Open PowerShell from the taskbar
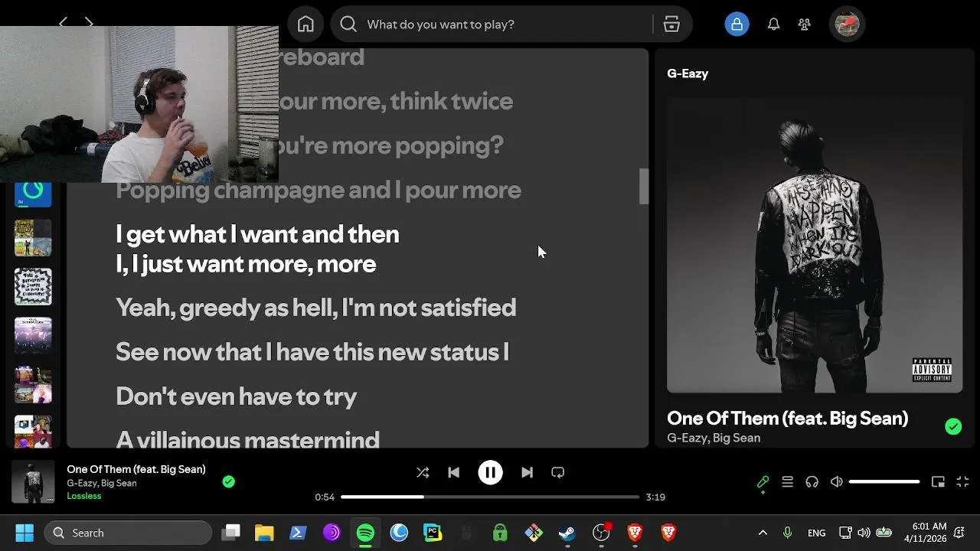This screenshot has height=551, width=980. coord(298,533)
